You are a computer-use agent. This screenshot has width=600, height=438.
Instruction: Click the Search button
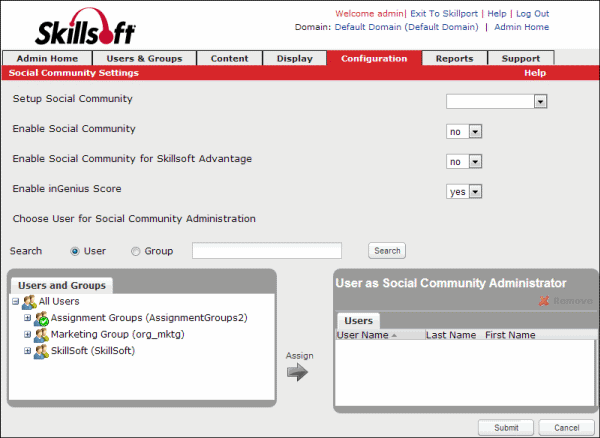(387, 251)
